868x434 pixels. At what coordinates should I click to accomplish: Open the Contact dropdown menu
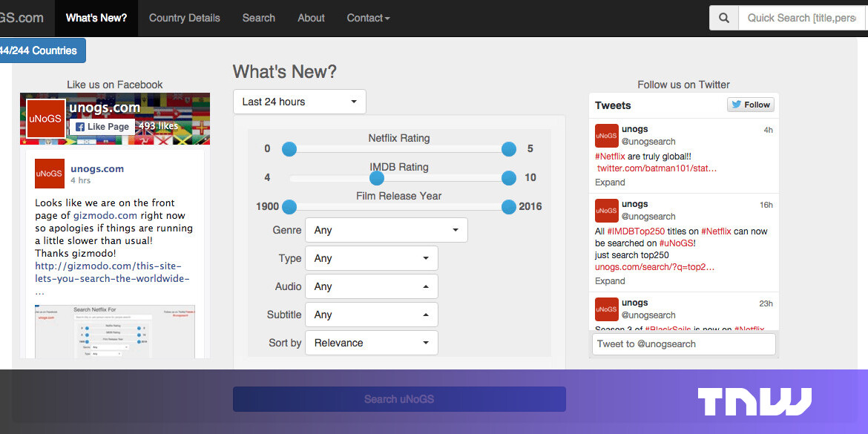tap(368, 18)
